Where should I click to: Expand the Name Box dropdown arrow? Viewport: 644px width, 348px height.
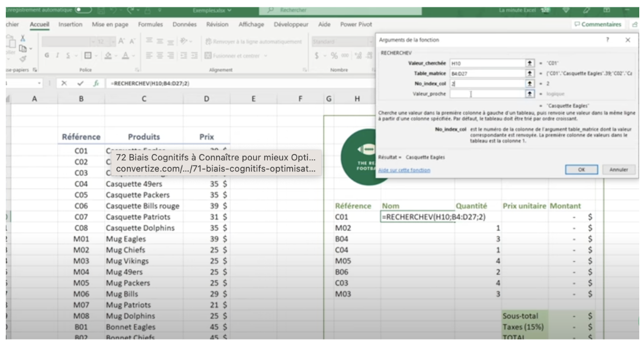(39, 84)
